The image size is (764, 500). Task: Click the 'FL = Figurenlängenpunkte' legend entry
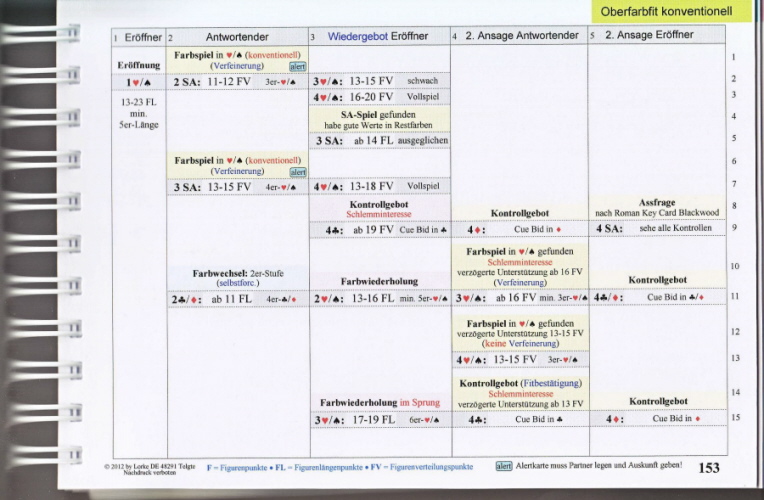[319, 467]
